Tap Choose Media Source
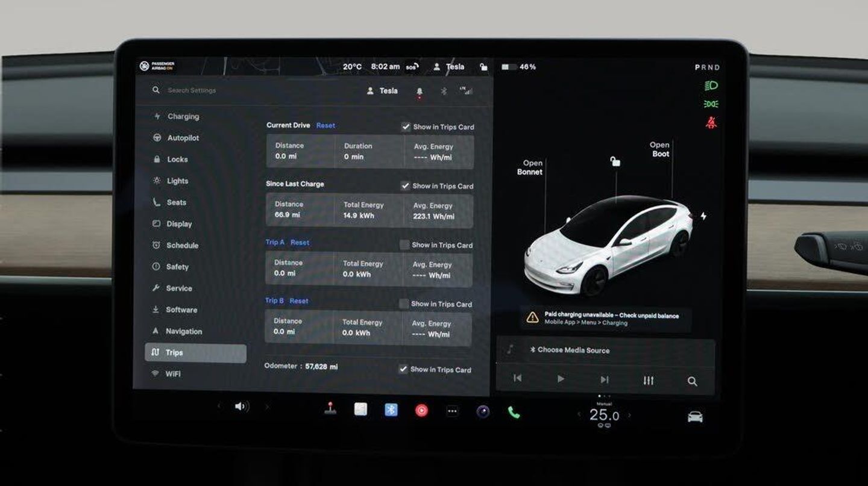 tap(570, 350)
